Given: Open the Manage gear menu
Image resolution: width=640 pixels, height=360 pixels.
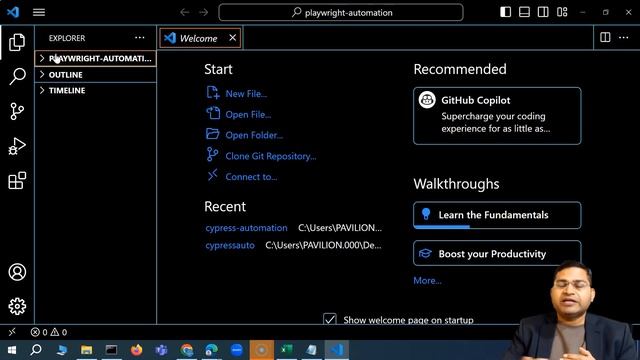Looking at the screenshot, I should click(x=17, y=306).
